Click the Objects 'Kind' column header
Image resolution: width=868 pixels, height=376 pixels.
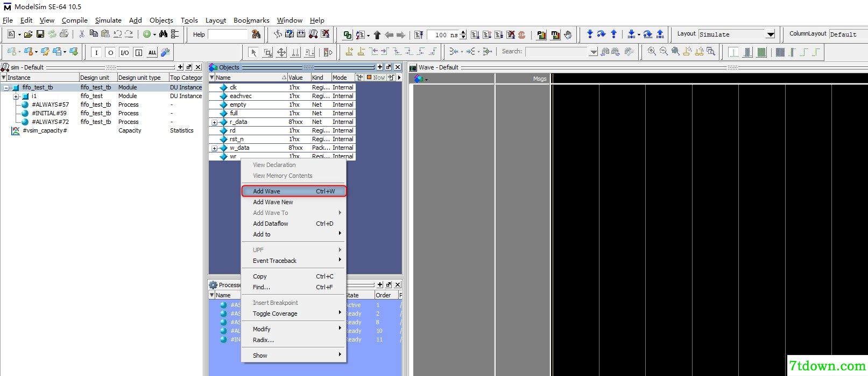(321, 78)
